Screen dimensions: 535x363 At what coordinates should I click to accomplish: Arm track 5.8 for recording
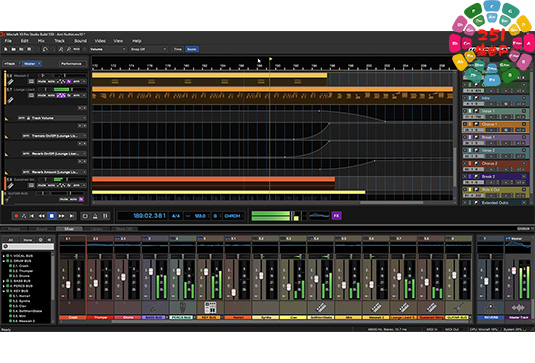[76, 185]
